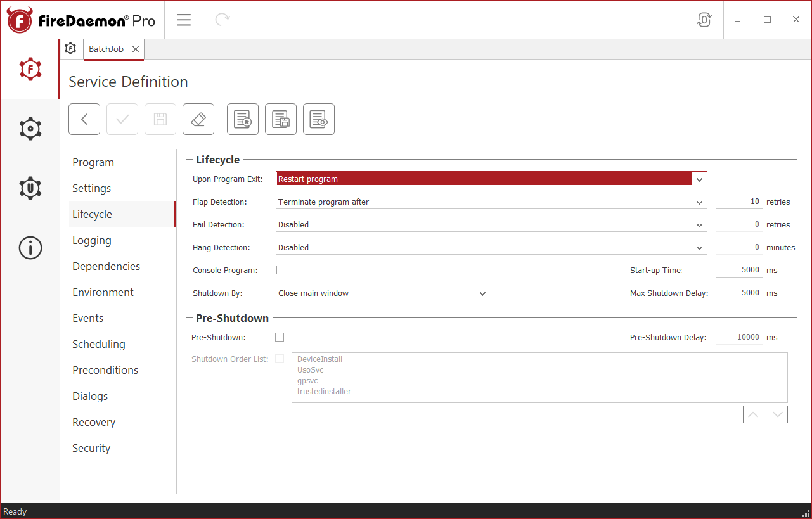Click the session zero switch icon
The height and width of the screenshot is (519, 812).
[704, 20]
